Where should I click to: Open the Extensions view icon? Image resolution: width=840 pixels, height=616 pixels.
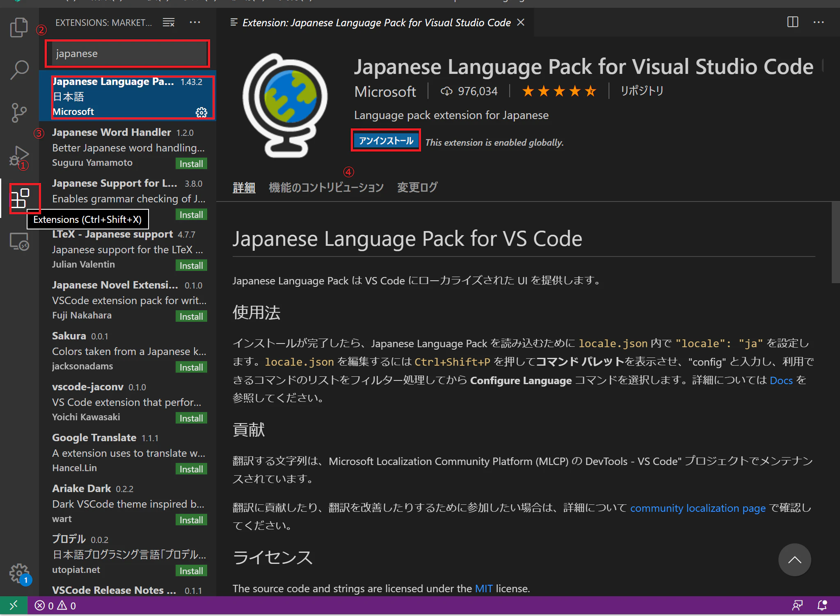(20, 199)
